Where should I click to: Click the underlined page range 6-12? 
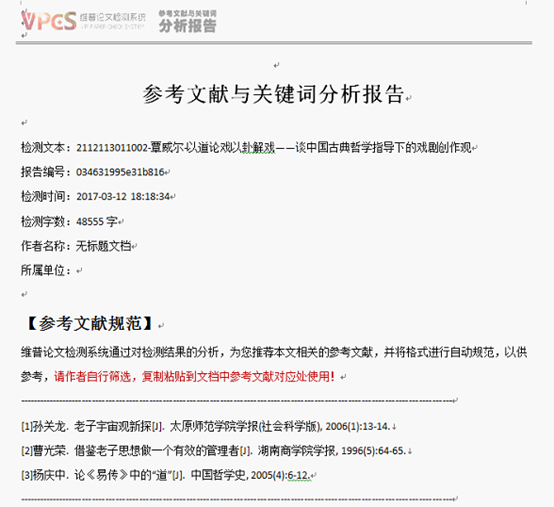[299, 476]
